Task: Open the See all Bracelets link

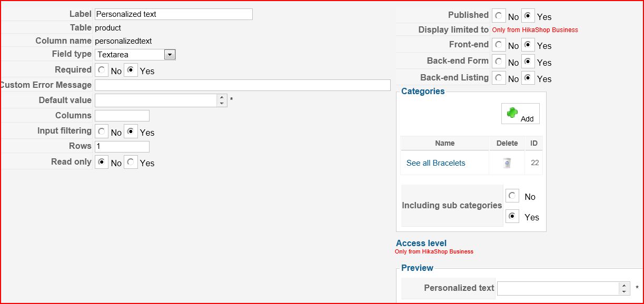Action: tap(435, 163)
